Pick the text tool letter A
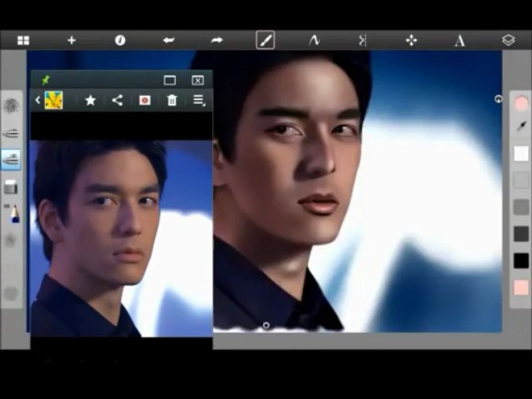The width and height of the screenshot is (532, 399). click(460, 40)
